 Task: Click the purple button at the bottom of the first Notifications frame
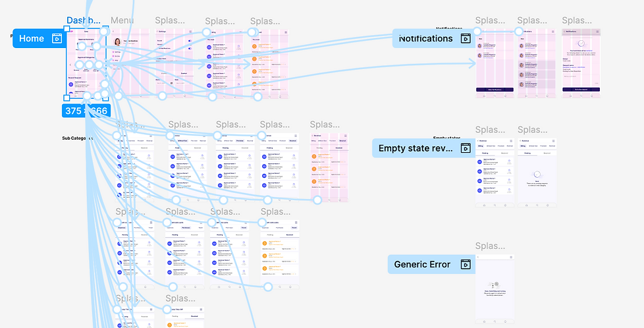click(x=495, y=90)
